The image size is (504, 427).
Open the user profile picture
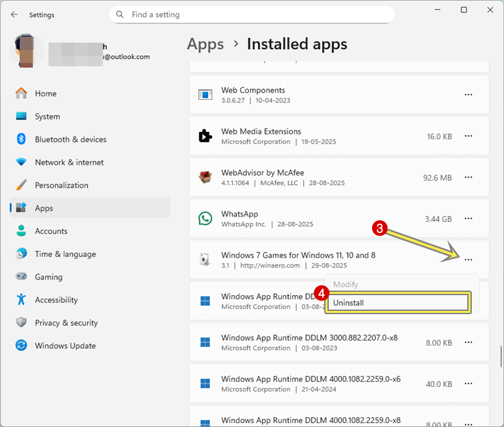pyautogui.click(x=27, y=51)
